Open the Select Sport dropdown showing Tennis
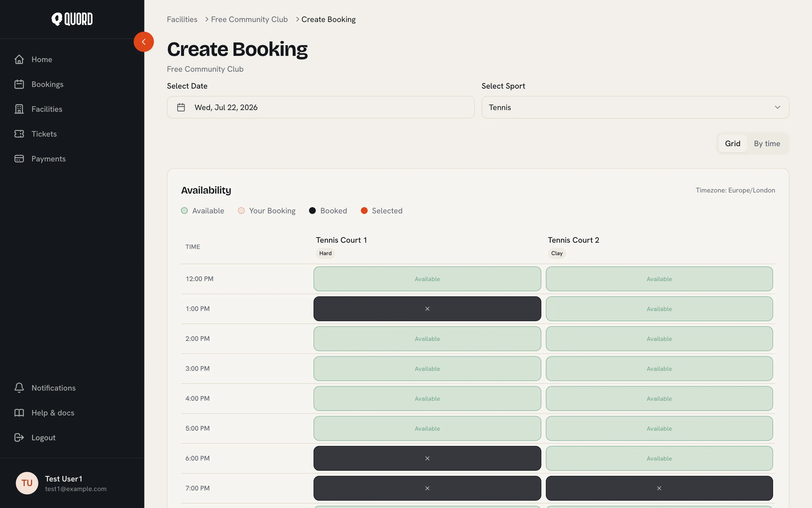812x508 pixels. click(635, 108)
